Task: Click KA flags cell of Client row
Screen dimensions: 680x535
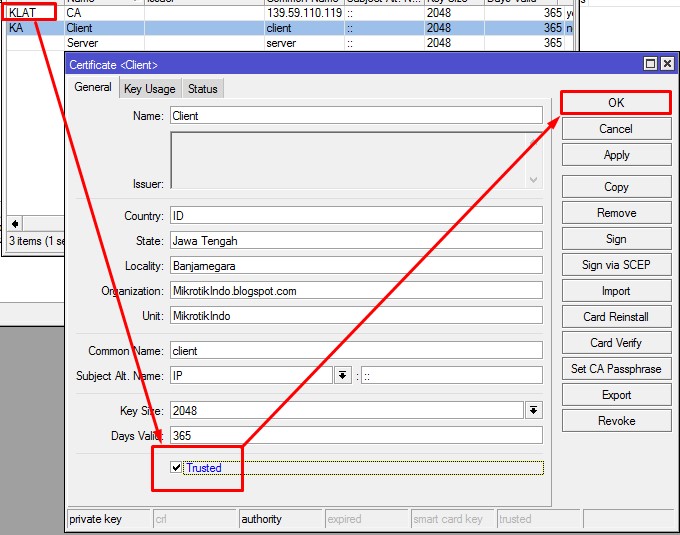Action: [35, 28]
